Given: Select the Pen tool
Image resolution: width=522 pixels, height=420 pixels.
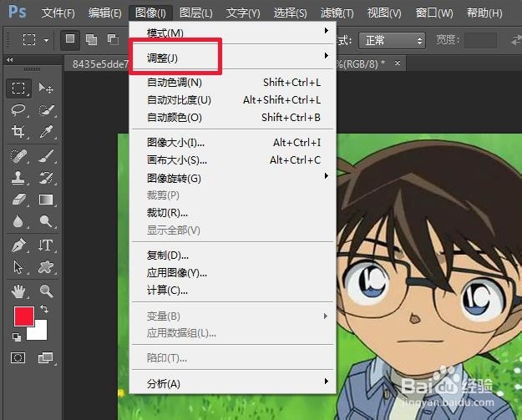Looking at the screenshot, I should 18,245.
